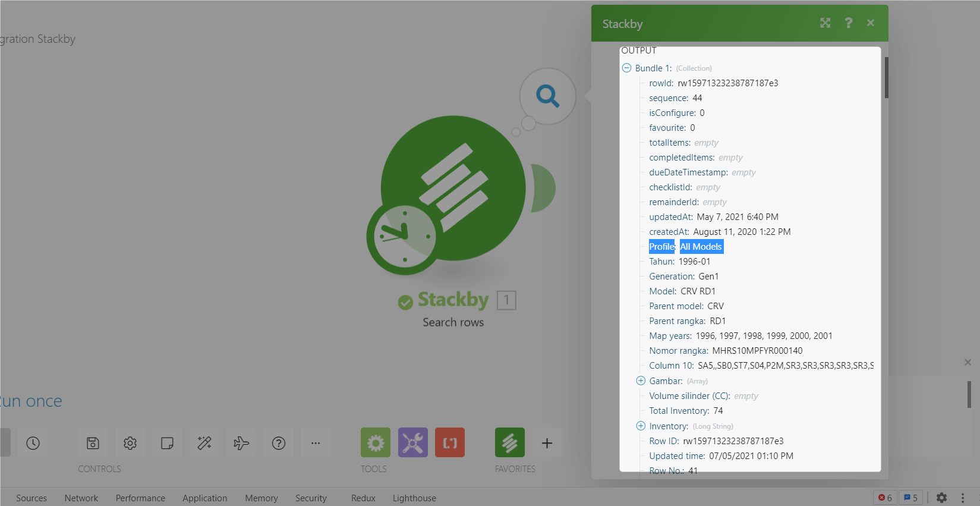Click the airplane explain flow icon
Image resolution: width=980 pixels, height=506 pixels.
[x=241, y=443]
